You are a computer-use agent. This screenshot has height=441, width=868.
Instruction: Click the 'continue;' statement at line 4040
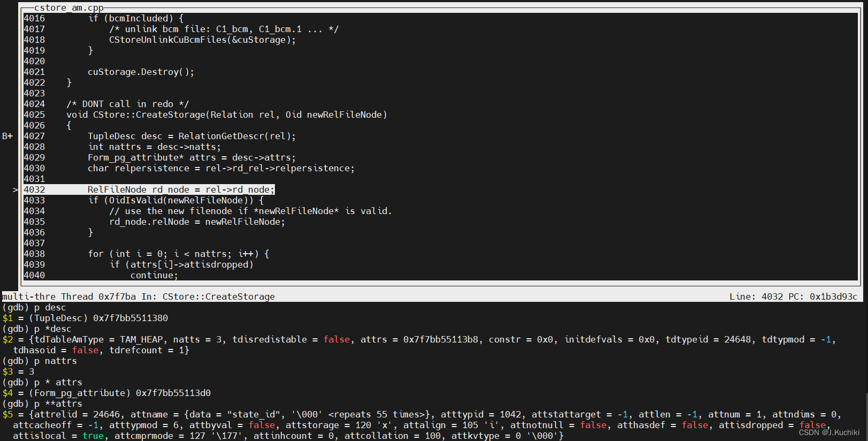[x=155, y=275]
